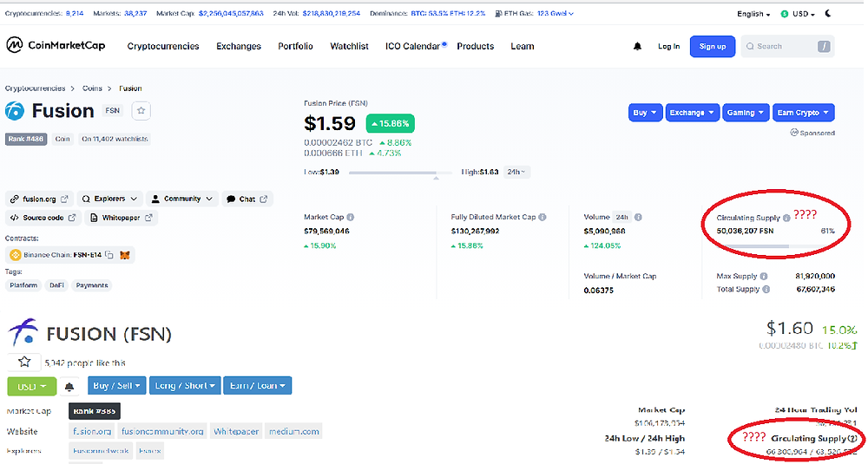Screen dimensions: 868x464
Task: Click the MetaMask fox icon
Action: click(125, 255)
